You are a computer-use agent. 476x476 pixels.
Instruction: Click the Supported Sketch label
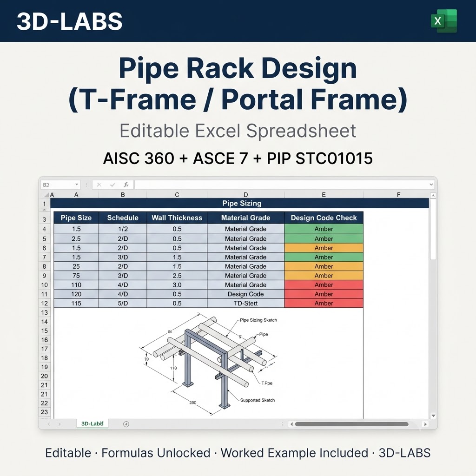click(258, 400)
